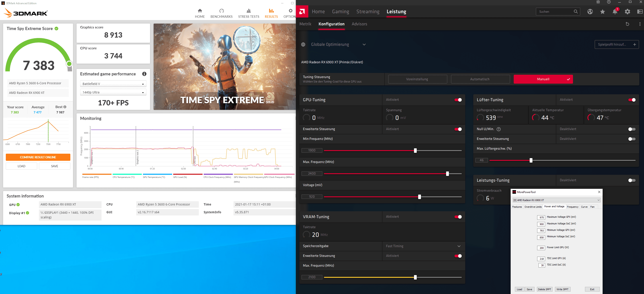644x294 pixels.
Task: Open MorePowerTool GPU selection dropdown
Action: 556,200
